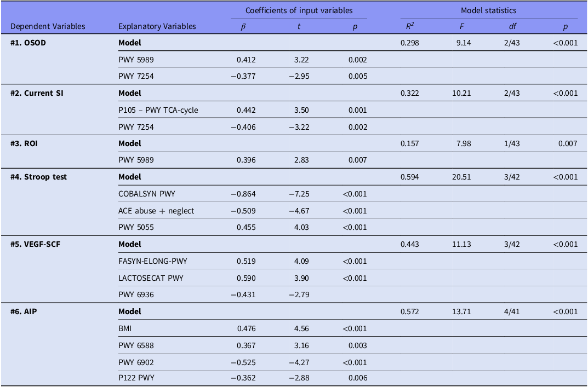Click the 'ACE abuse + neglect' cell
This screenshot has height=387, width=588.
156,211
